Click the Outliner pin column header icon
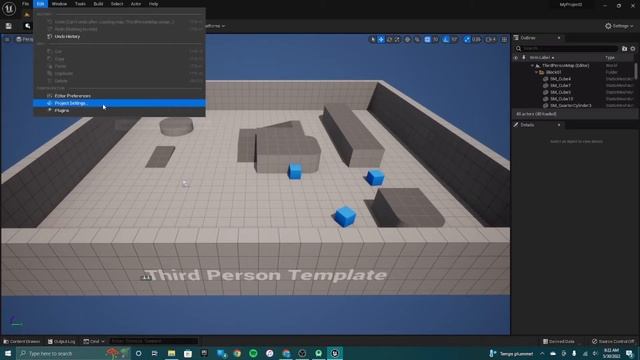Image resolution: width=640 pixels, height=360 pixels. 524,58
